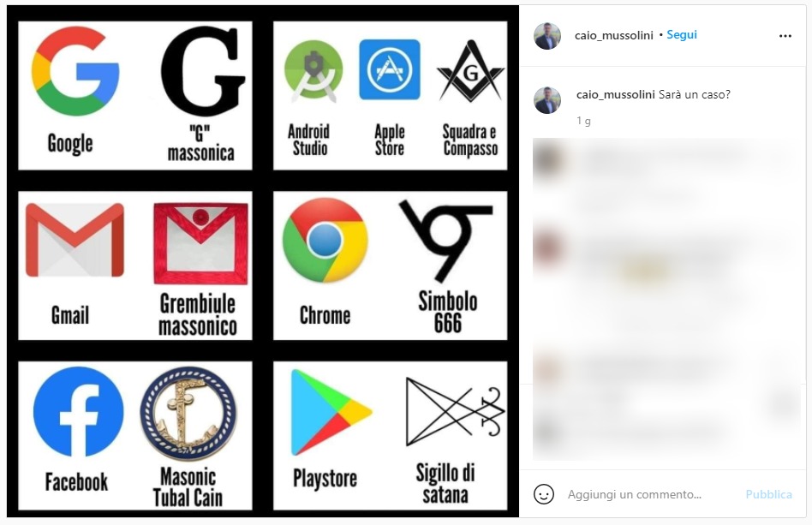Open caio_mussolini profile from header username
The image size is (812, 525).
point(614,35)
